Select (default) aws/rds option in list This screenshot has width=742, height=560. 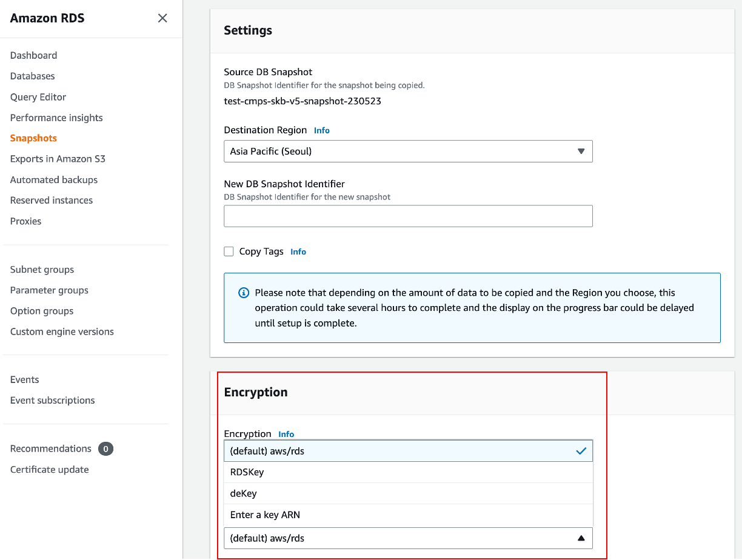[408, 451]
